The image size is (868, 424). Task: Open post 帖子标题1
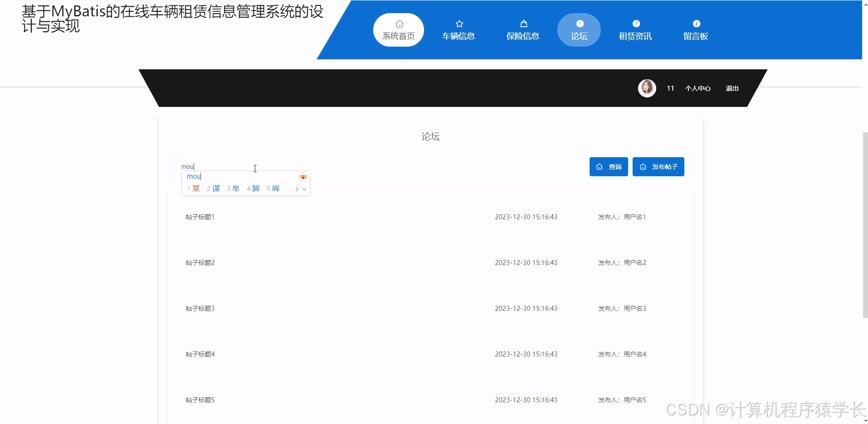click(200, 217)
